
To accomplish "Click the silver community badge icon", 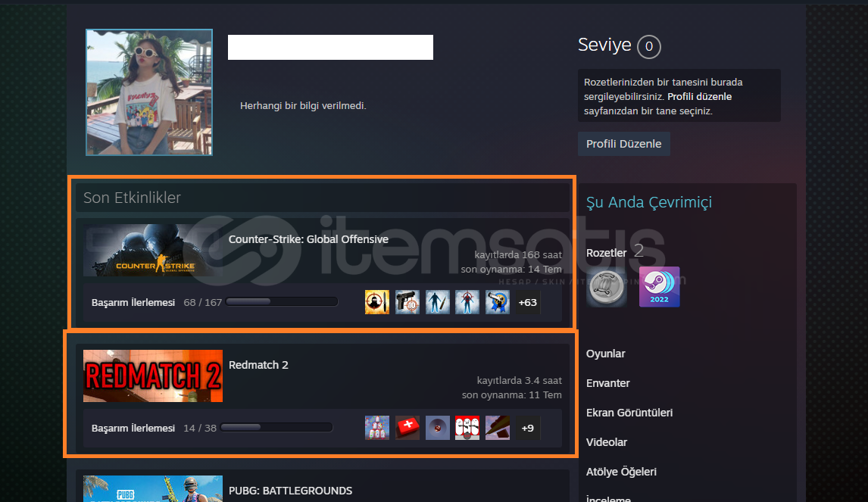I will click(x=607, y=287).
